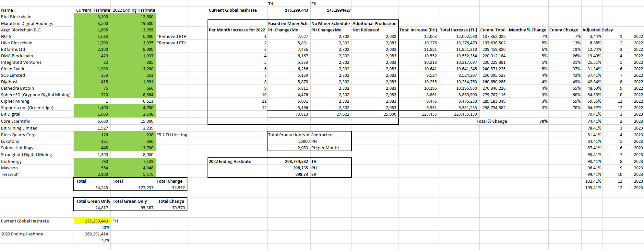Viewport: 644px width, 250px height.
Task: Click the 3.44% adjusted delay cell
Action: point(595,36)
